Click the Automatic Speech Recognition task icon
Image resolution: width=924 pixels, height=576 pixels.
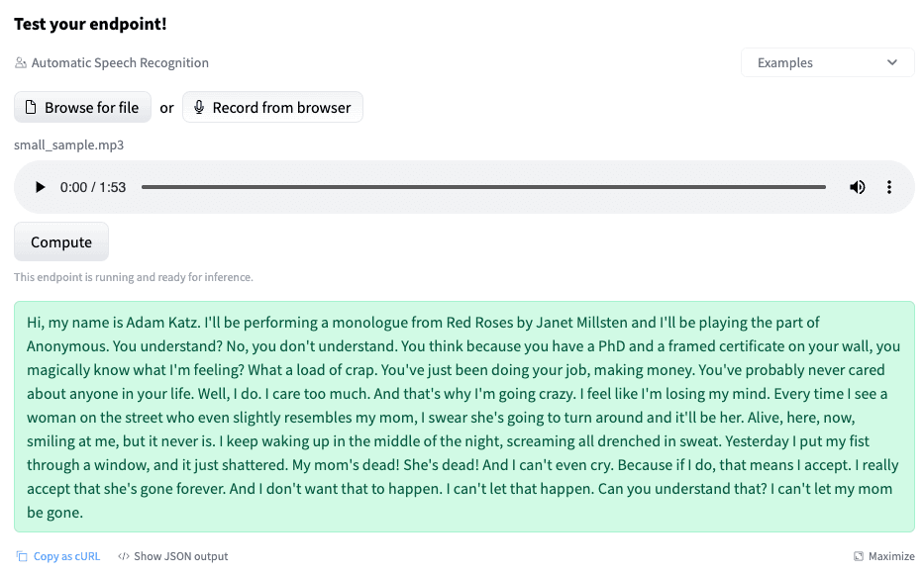pyautogui.click(x=21, y=62)
